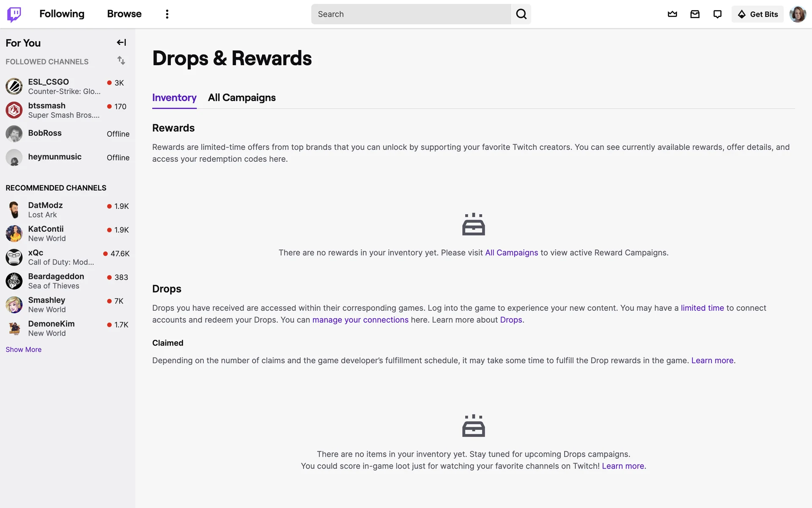
Task: Open ESL_CSGO channel avatar
Action: (14, 86)
